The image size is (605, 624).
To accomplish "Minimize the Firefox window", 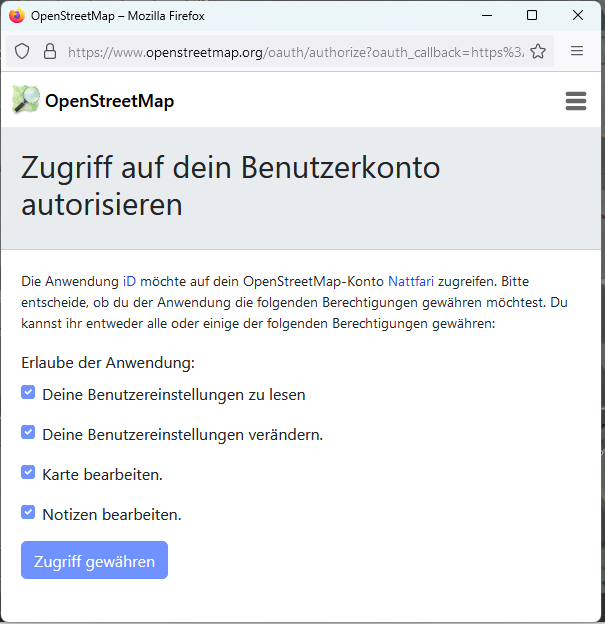I will (x=487, y=16).
